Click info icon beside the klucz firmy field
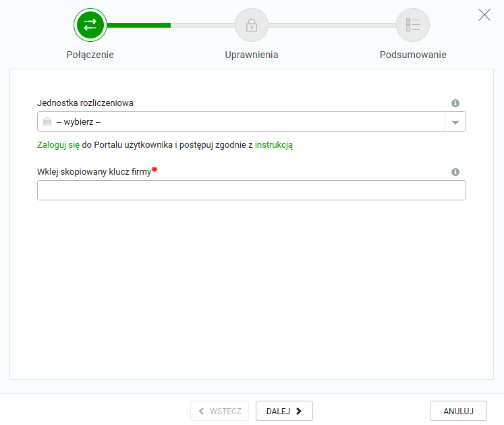The image size is (504, 425). (455, 172)
